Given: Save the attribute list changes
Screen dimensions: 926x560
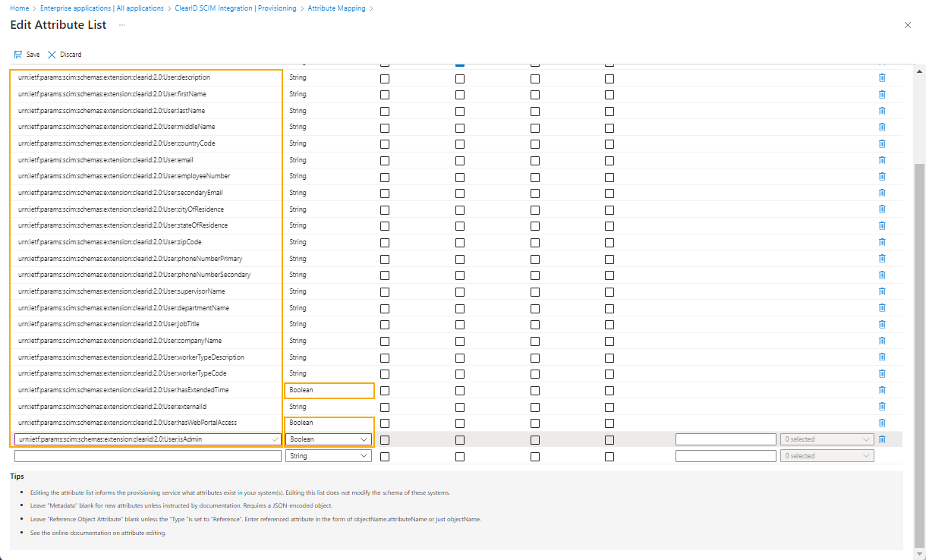Looking at the screenshot, I should pyautogui.click(x=26, y=54).
